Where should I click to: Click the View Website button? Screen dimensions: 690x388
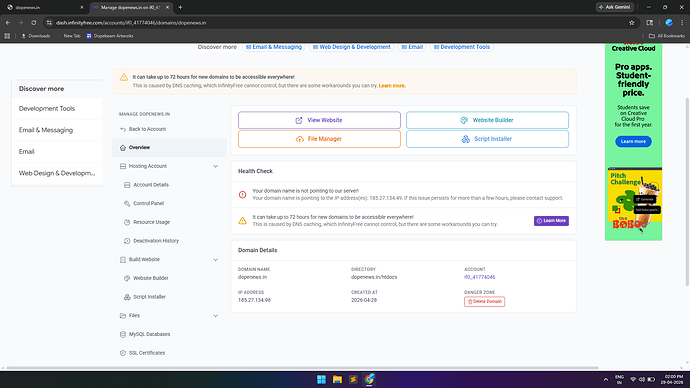pyautogui.click(x=319, y=120)
